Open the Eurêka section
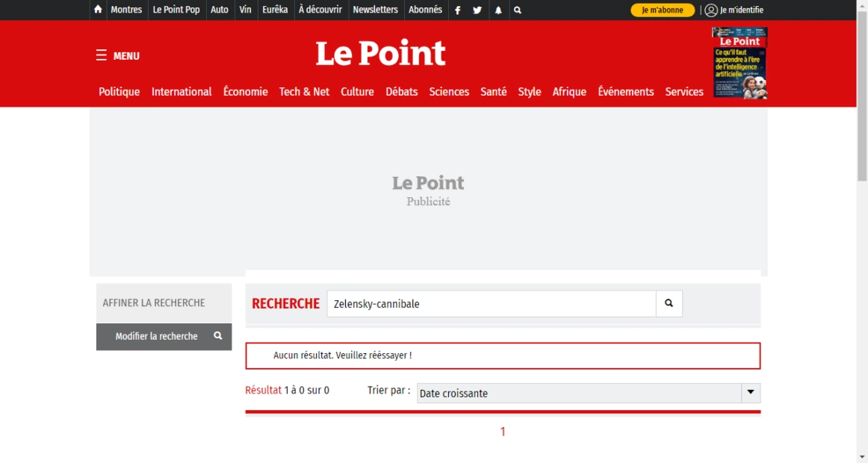The width and height of the screenshot is (868, 463). (275, 10)
